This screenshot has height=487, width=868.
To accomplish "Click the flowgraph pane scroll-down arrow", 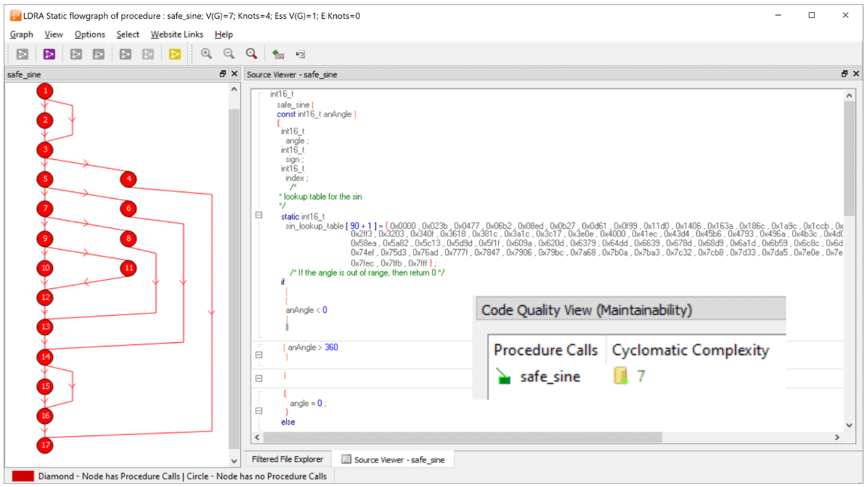I will (x=234, y=460).
